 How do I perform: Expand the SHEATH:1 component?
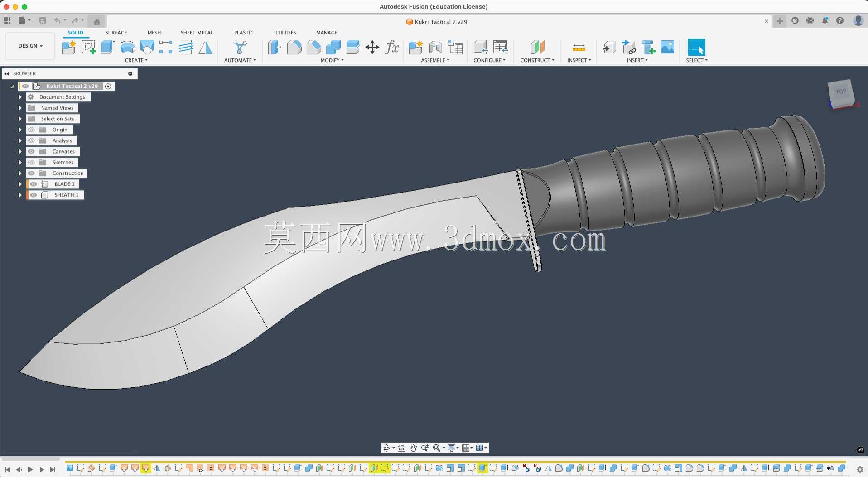20,195
